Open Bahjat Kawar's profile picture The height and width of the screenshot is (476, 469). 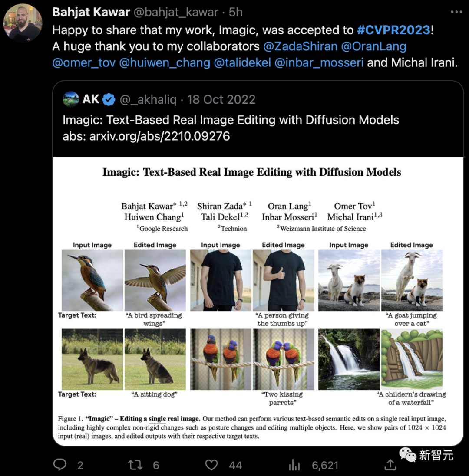click(x=23, y=23)
